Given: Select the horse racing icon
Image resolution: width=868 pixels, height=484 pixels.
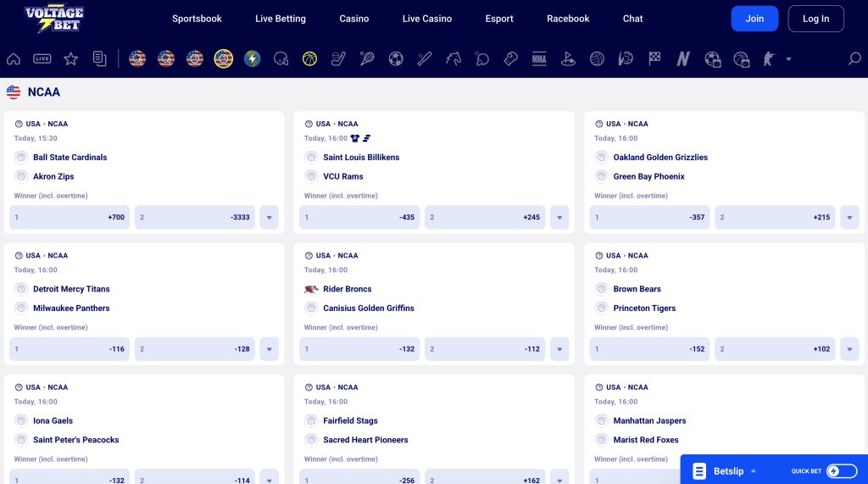Looking at the screenshot, I should [453, 58].
